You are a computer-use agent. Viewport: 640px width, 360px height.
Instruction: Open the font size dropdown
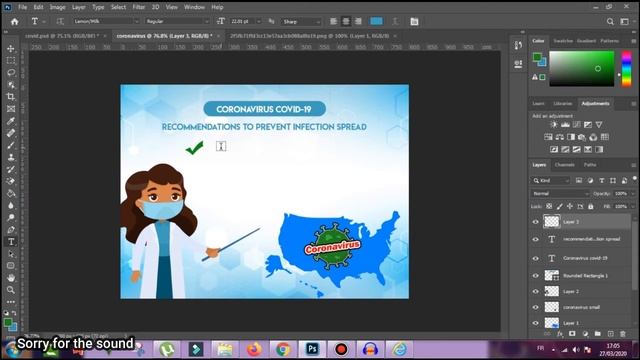pos(259,21)
